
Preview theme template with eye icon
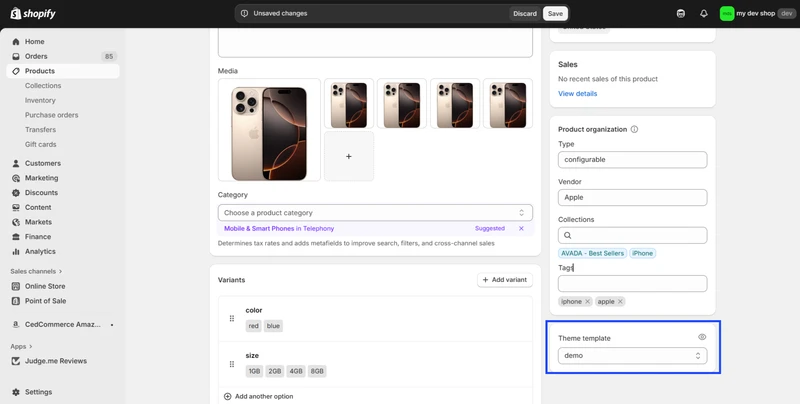point(702,337)
